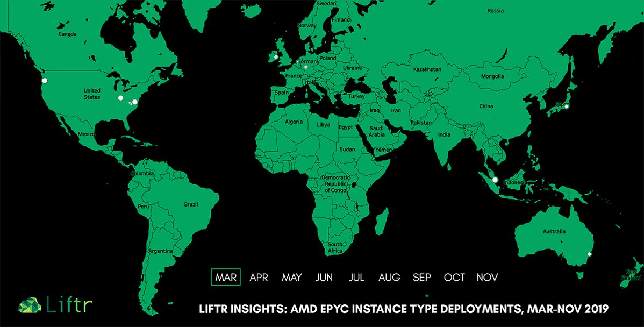
Task: Select the Libya label
Action: [324, 125]
